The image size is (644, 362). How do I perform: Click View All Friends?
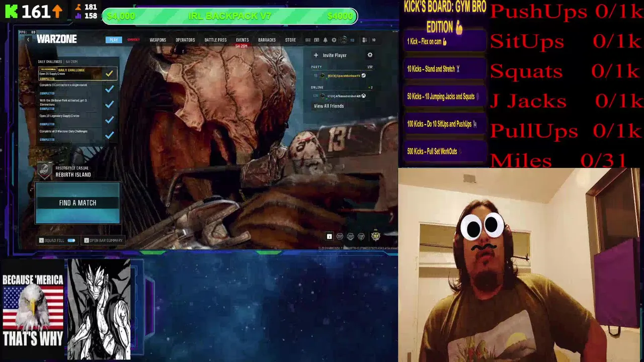tap(329, 106)
